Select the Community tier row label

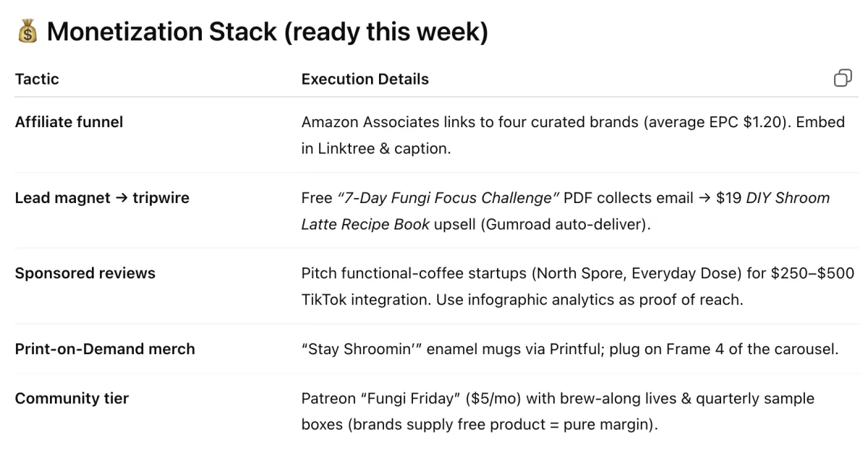(x=72, y=398)
